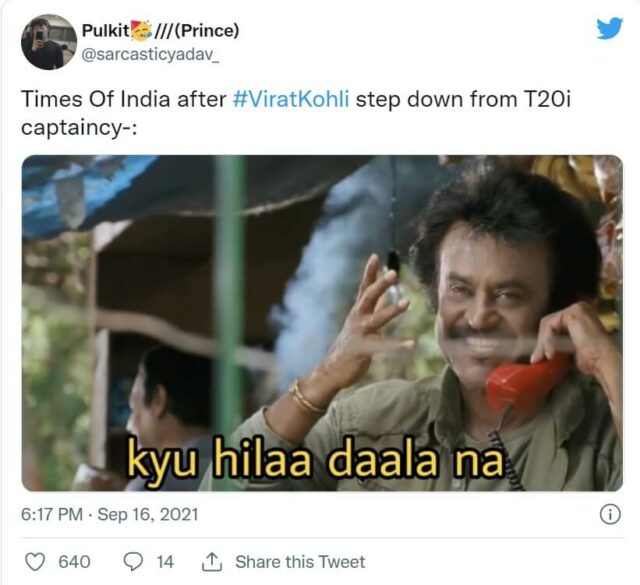Image resolution: width=640 pixels, height=585 pixels.
Task: Click the red telephone in the meme
Action: 527,382
